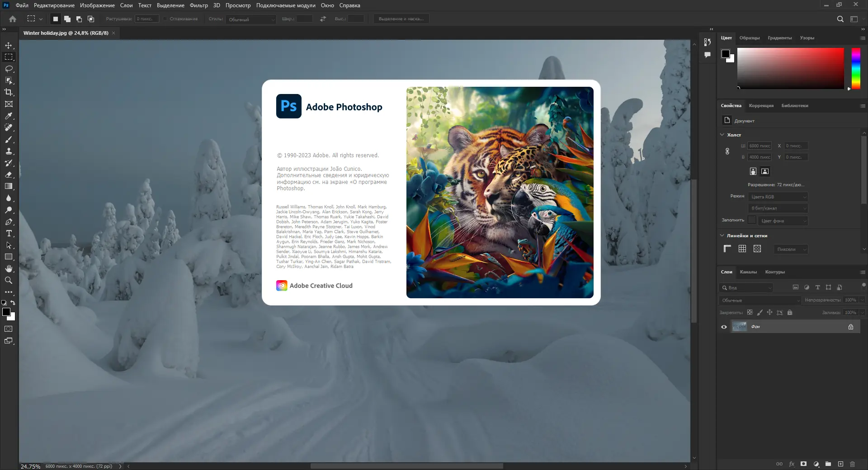This screenshot has height=470, width=868.
Task: Toggle lock all padlock in Закрепить row
Action: tap(790, 312)
